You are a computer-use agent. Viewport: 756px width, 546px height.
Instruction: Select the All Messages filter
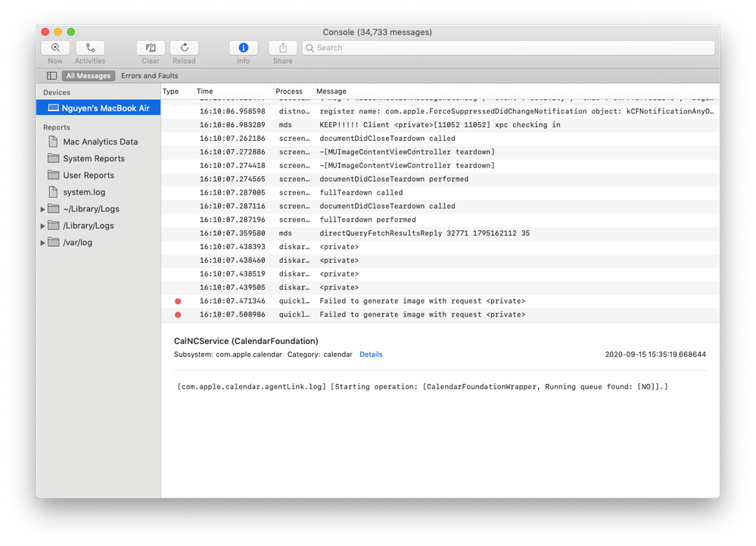click(89, 76)
